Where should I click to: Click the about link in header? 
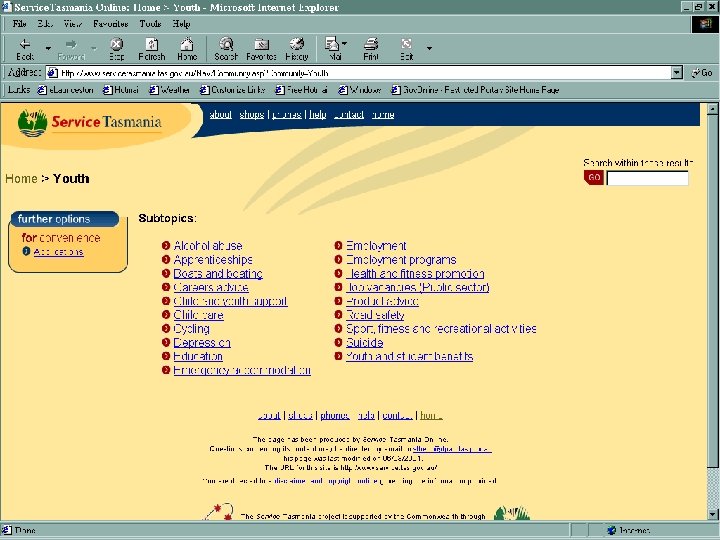tap(220, 114)
